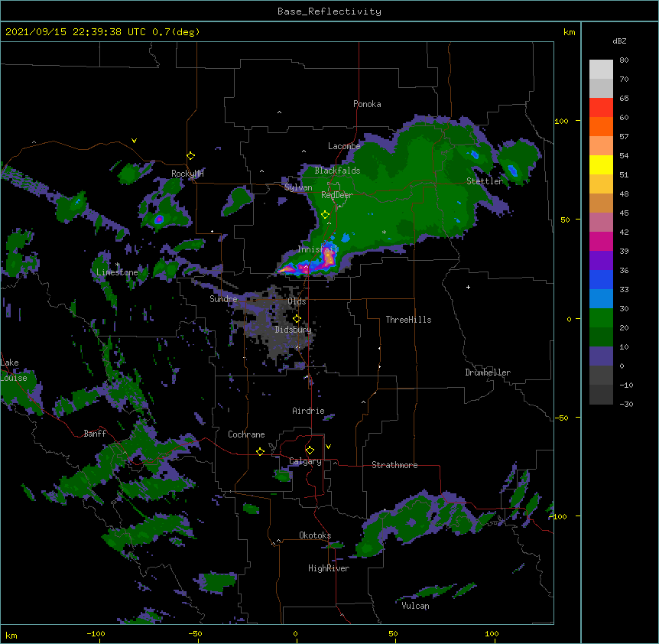Select the yellow diamond marker below Cochrane
The width and height of the screenshot is (659, 644).
(260, 451)
